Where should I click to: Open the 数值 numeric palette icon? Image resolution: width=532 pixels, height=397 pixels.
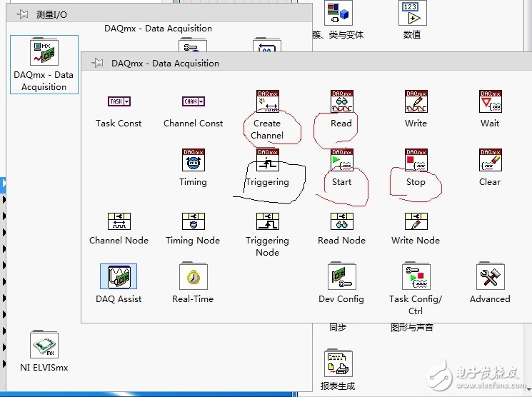(412, 13)
